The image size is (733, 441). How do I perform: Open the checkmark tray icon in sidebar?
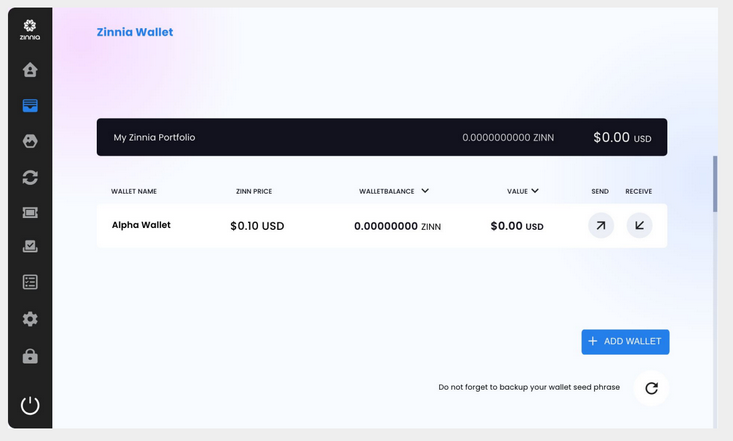point(30,246)
